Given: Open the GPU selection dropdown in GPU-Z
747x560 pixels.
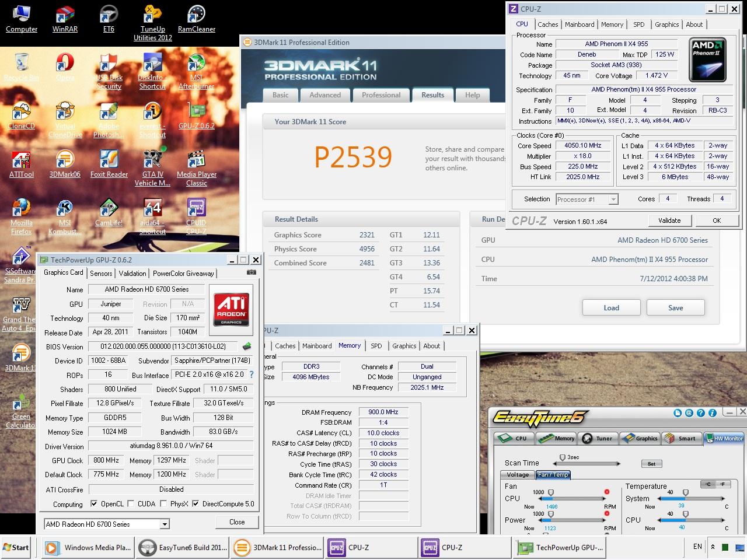Looking at the screenshot, I should point(165,524).
